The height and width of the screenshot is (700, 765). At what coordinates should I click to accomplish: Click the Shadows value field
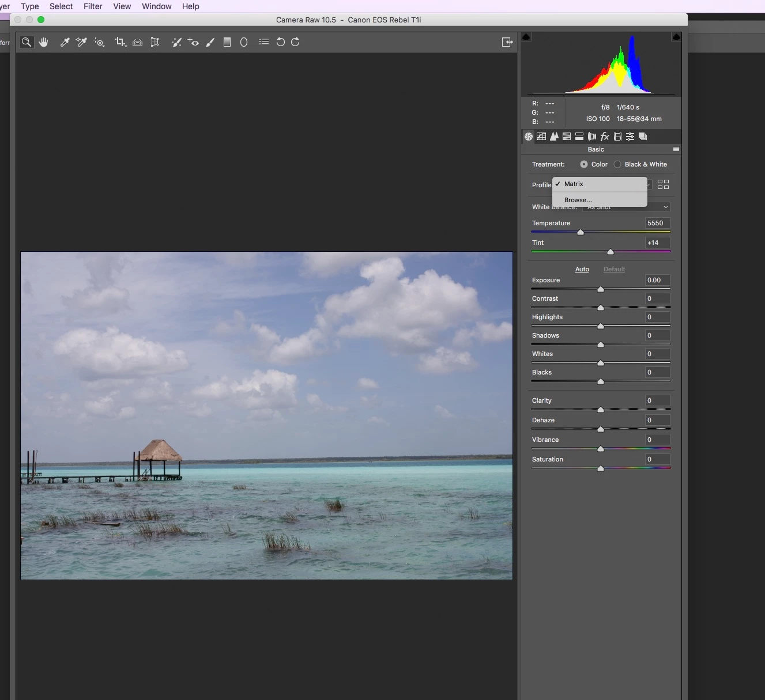coord(657,335)
